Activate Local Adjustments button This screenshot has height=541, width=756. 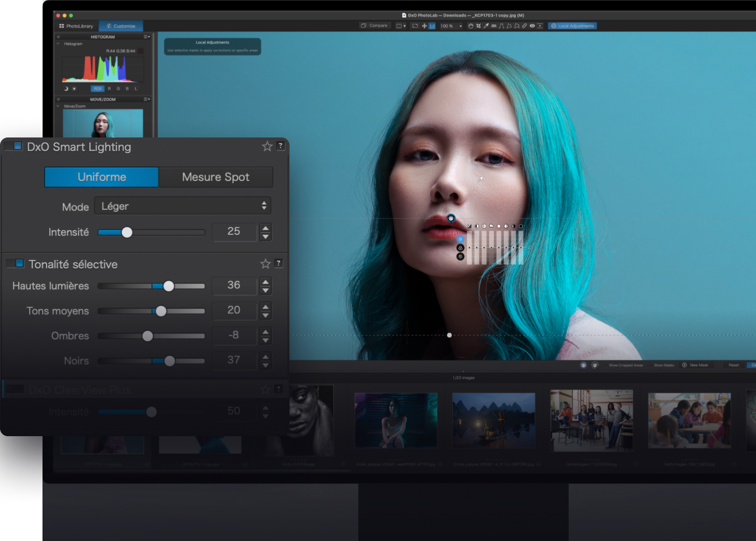(x=572, y=26)
